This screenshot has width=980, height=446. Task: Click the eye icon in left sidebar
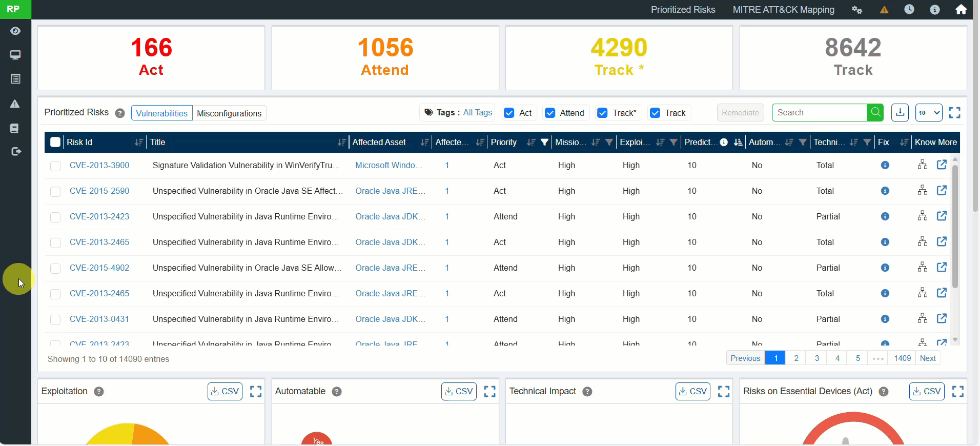[x=15, y=31]
